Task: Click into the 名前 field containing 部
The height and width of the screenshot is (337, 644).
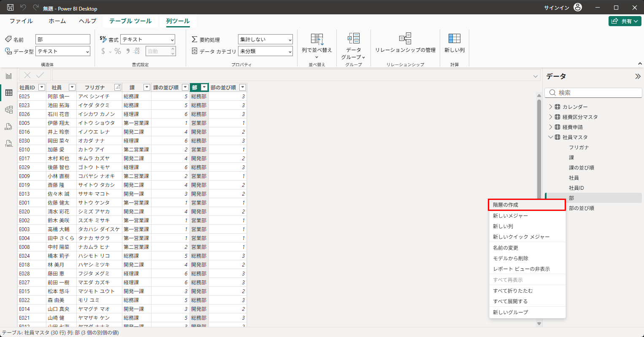Action: coord(63,39)
